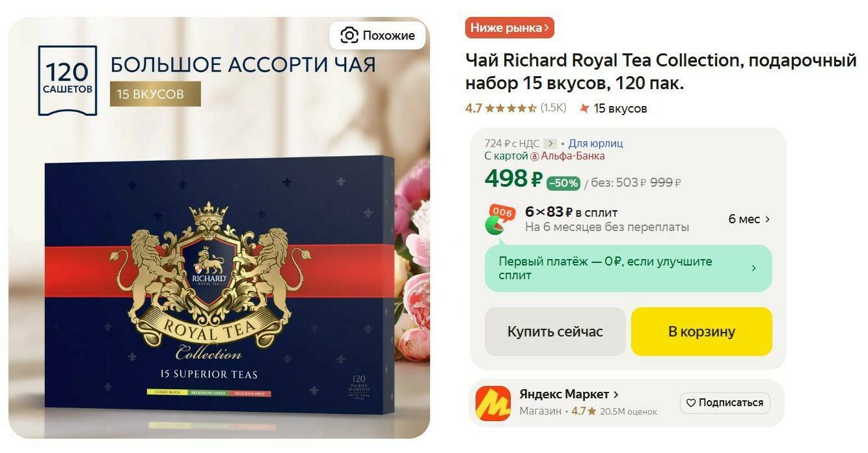This screenshot has width=868, height=453.
Task: Open reviews count (1.5K) link
Action: (x=554, y=108)
